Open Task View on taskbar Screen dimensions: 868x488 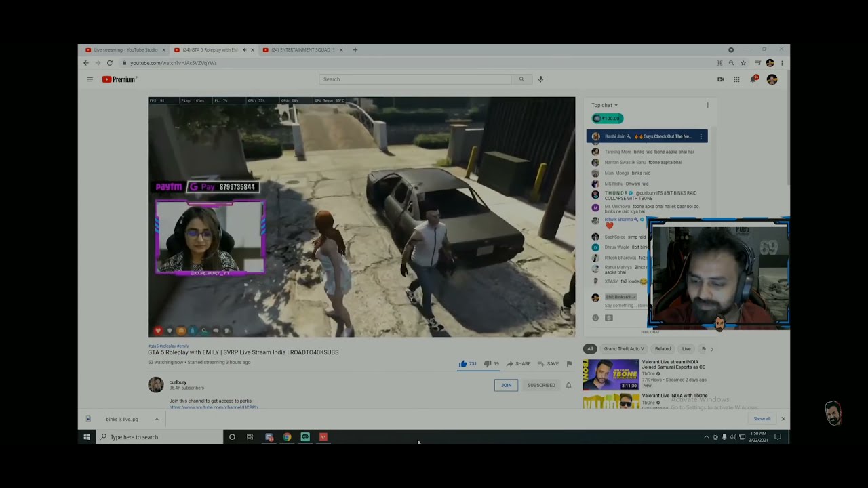[x=250, y=437]
